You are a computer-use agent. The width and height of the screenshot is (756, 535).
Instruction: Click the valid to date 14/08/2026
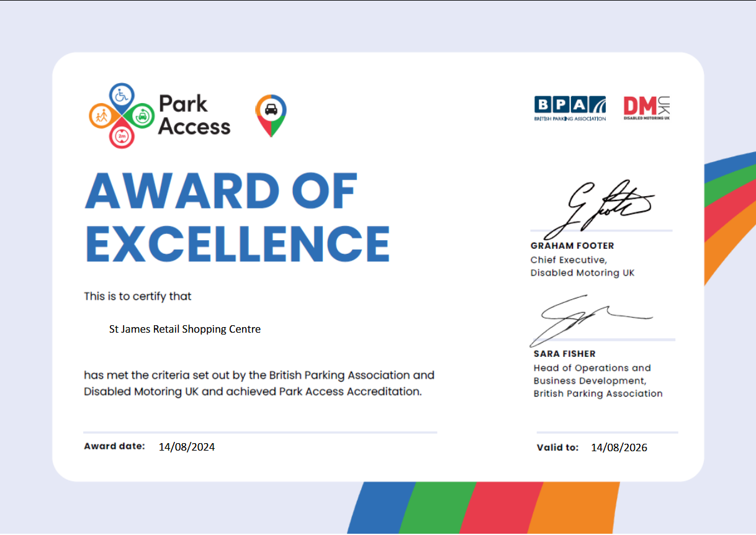[x=619, y=447]
